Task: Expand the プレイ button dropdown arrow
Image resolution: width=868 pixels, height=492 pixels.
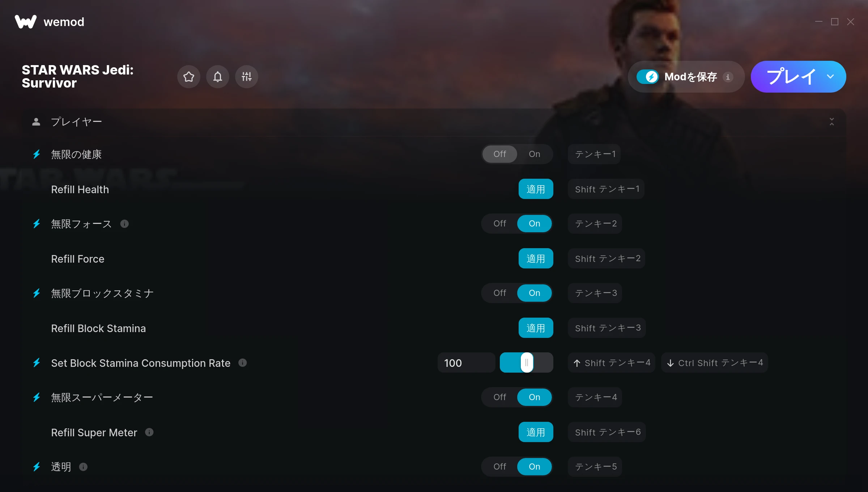Action: [830, 77]
